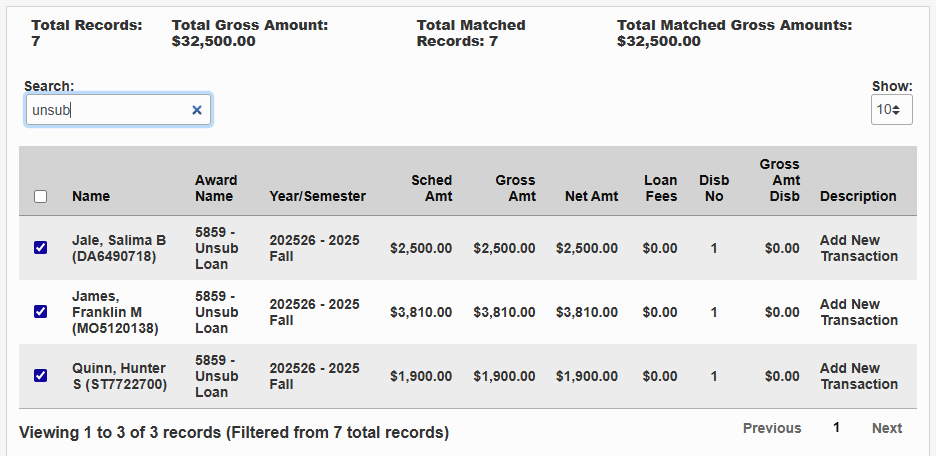936x456 pixels.
Task: Sort by Sched Amt column header
Action: [x=431, y=188]
